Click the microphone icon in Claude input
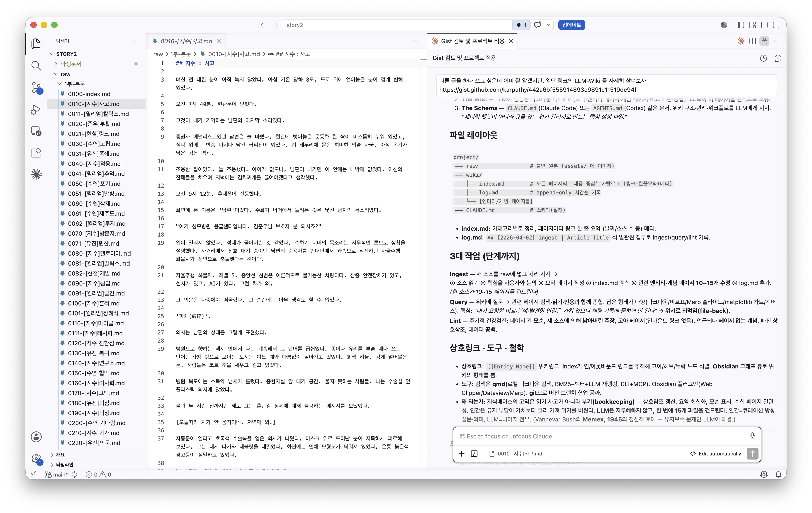Viewport: 812px width, 513px height. pos(752,436)
